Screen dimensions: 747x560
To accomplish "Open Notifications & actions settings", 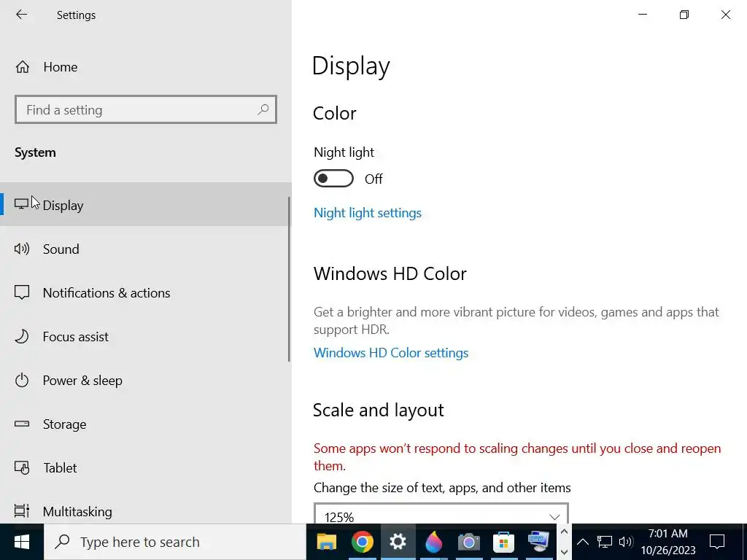I will click(146, 293).
